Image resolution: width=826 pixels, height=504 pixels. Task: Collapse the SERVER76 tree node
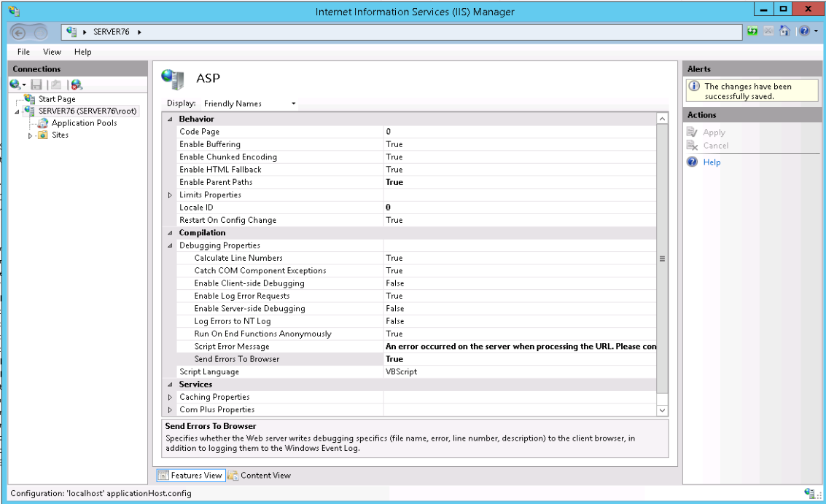17,111
